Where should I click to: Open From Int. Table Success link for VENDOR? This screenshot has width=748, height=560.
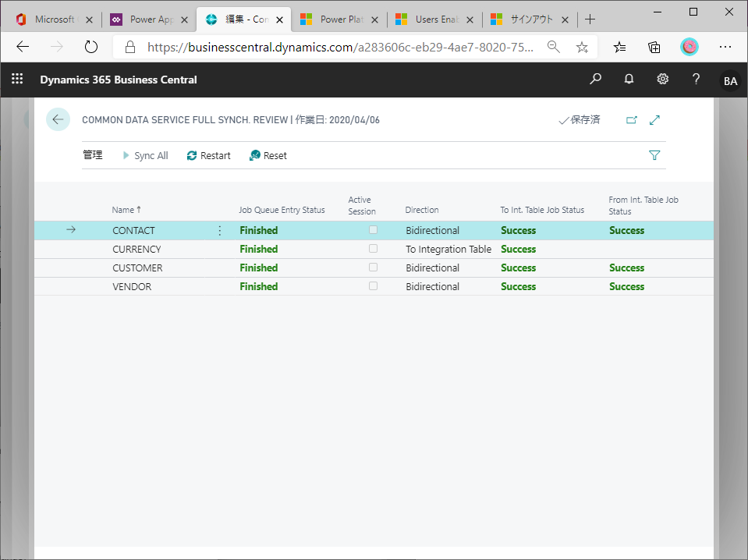click(626, 286)
